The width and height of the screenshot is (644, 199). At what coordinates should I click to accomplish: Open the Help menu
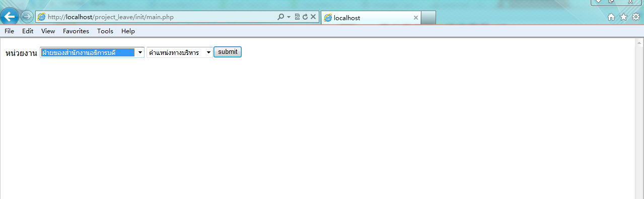pyautogui.click(x=128, y=31)
